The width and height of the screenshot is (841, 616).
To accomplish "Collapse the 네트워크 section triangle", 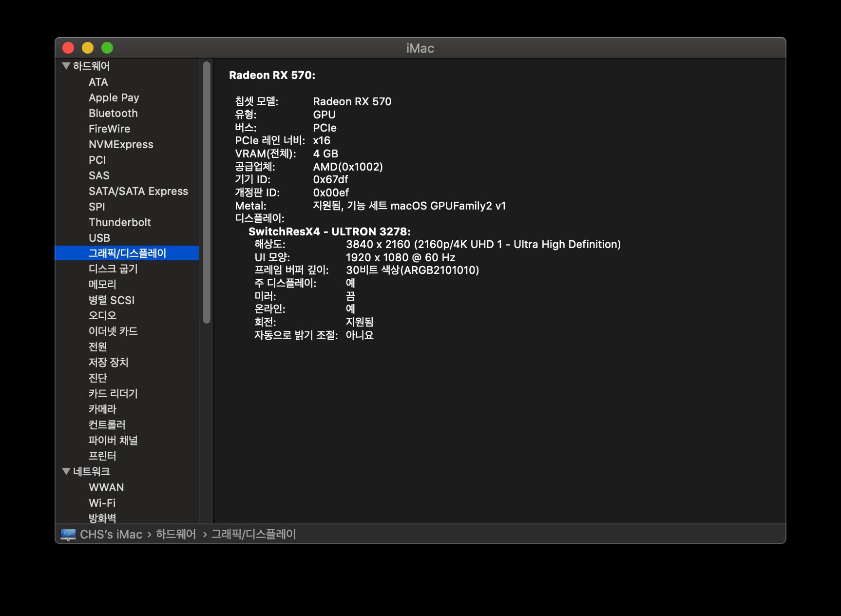I will pos(66,471).
